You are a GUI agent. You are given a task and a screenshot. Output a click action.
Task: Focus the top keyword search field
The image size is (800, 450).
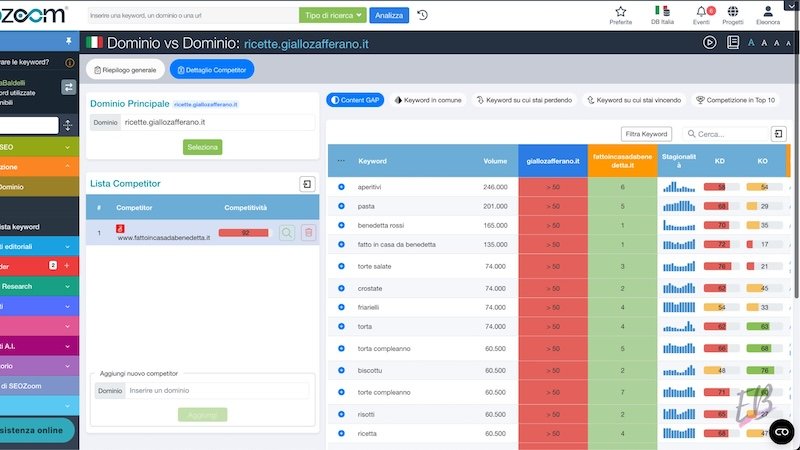coord(193,15)
